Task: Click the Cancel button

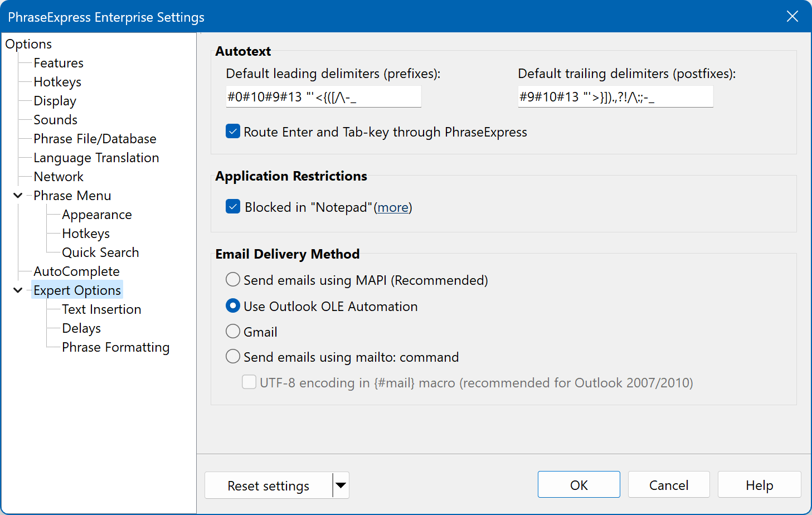Action: tap(669, 485)
